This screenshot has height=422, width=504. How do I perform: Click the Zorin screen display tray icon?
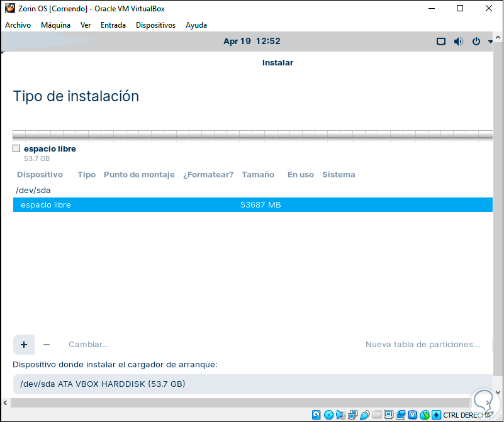(x=440, y=42)
